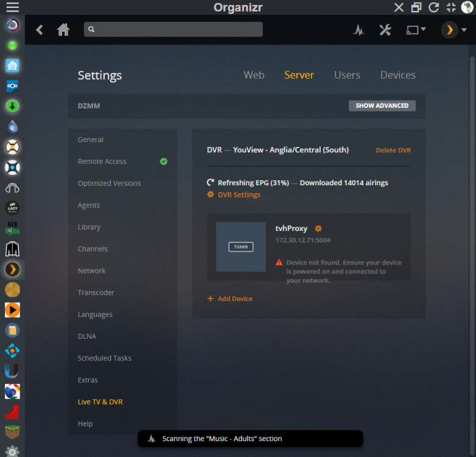Open the green ball app in sidebar
Screen dimensions: 476x457
tap(12, 46)
